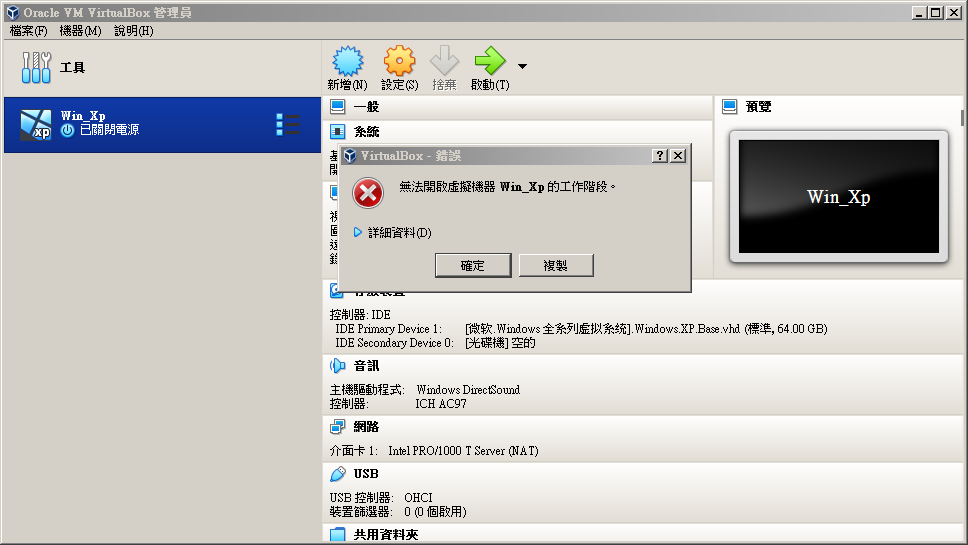Click the USB section plug icon
The width and height of the screenshot is (968, 545).
pos(338,474)
